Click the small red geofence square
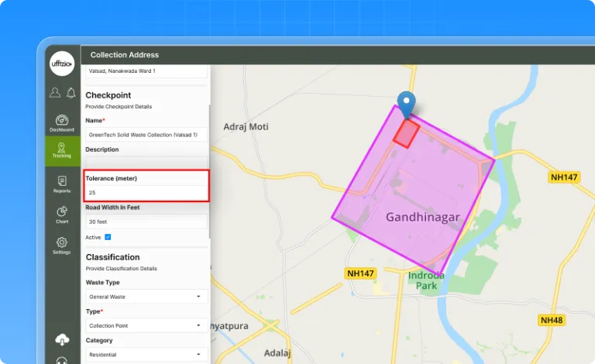 click(406, 133)
